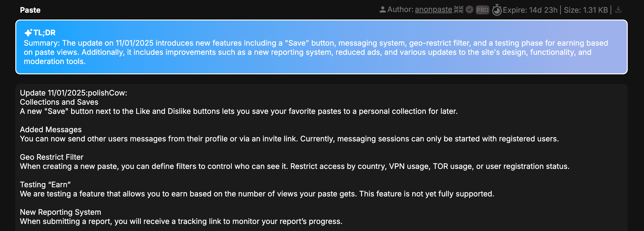Click the Update 11/01/2025:polishCow line
This screenshot has height=231, width=644.
tap(73, 93)
